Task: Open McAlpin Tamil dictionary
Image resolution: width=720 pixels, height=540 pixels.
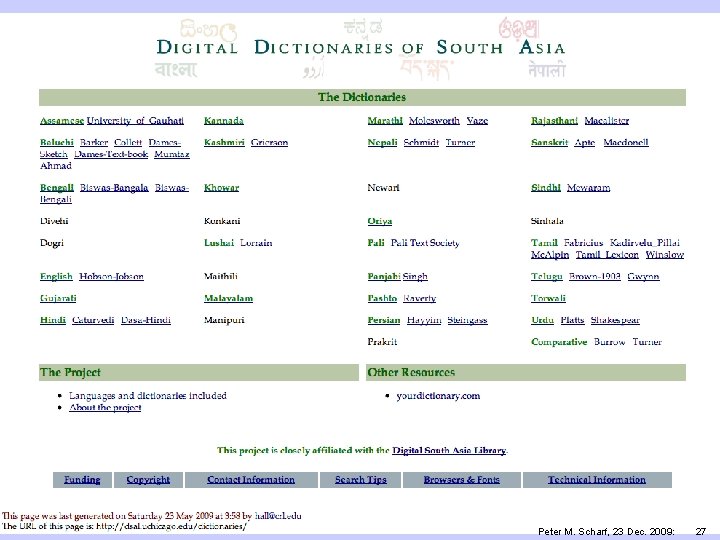Action: point(550,255)
